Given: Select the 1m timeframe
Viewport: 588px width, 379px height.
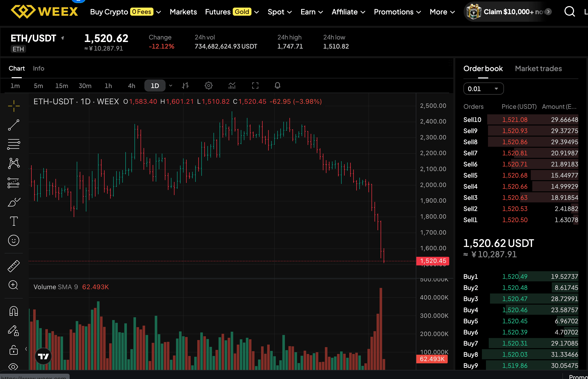Looking at the screenshot, I should click(15, 86).
